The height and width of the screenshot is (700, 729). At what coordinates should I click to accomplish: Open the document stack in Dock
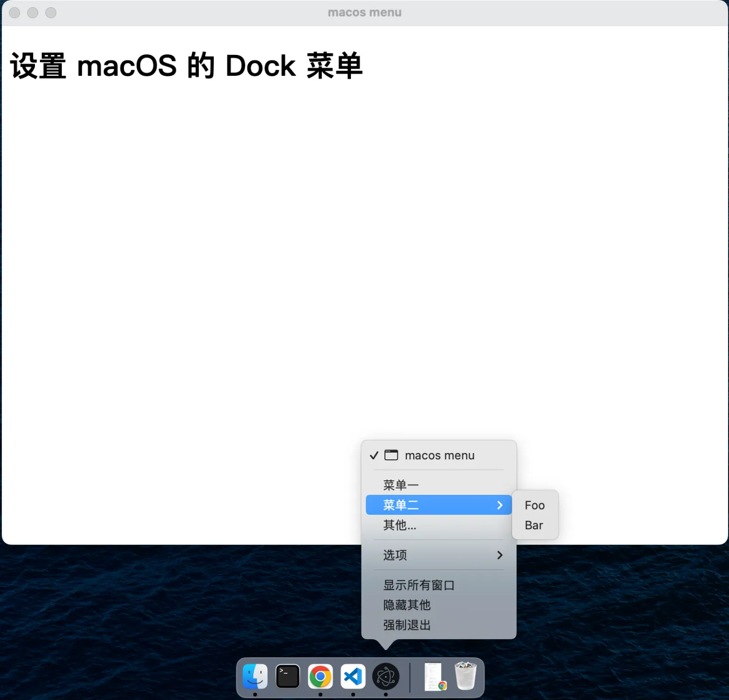[434, 676]
